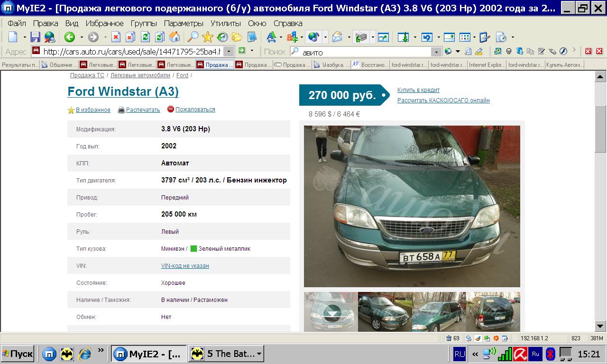
Task: Expand the Forward button history arrow
Action: 105,37
